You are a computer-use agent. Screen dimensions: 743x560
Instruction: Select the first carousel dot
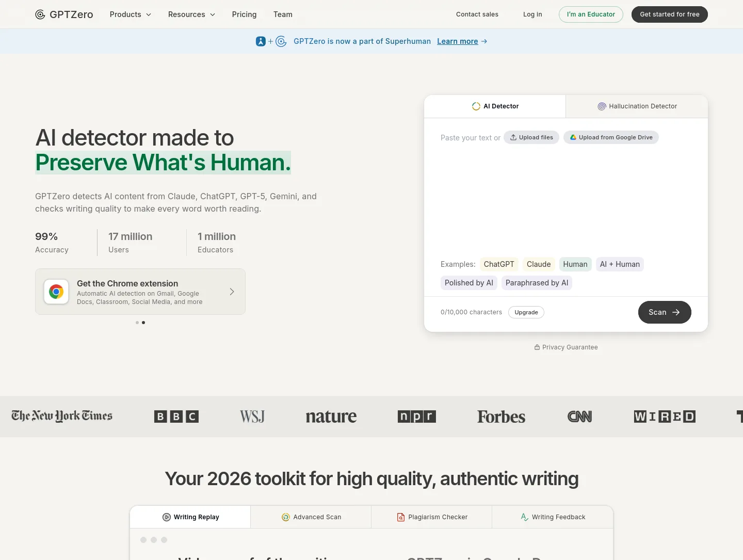[137, 323]
